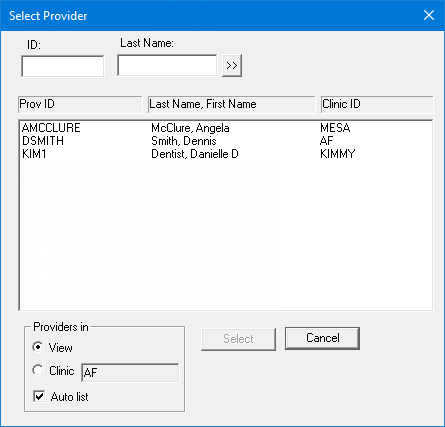
Task: Click the Clinic ID column header
Action: (x=377, y=104)
